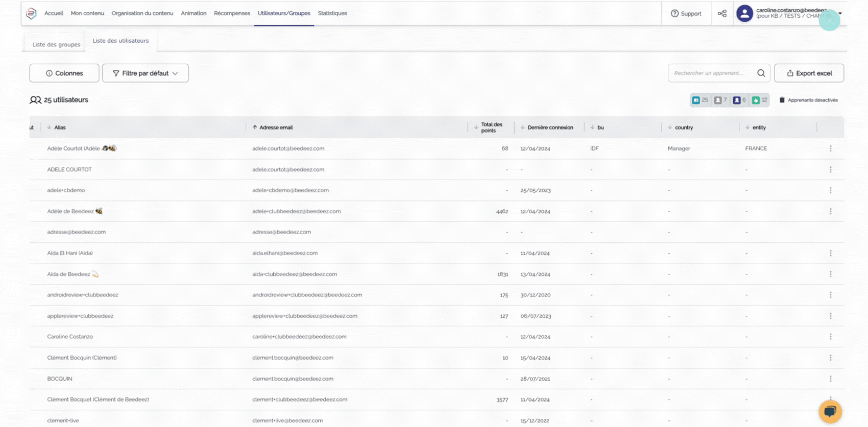The image size is (868, 427).
Task: Open the Colonnes button
Action: coord(64,73)
